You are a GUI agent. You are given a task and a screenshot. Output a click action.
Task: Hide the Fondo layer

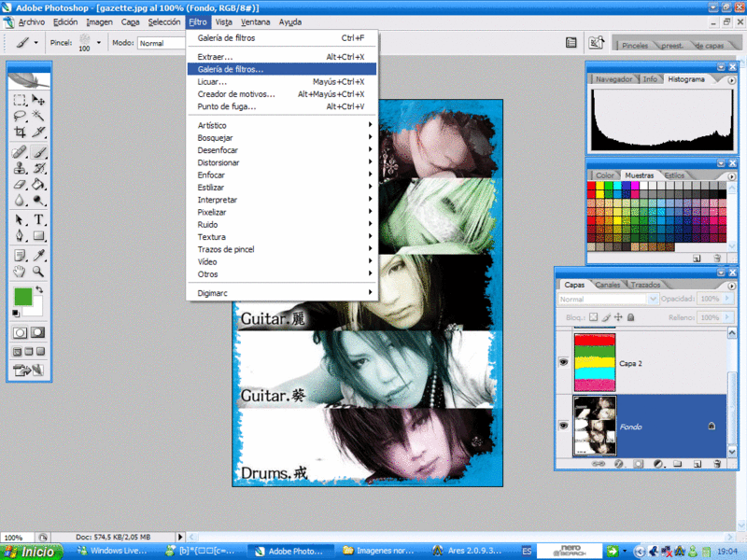click(564, 426)
